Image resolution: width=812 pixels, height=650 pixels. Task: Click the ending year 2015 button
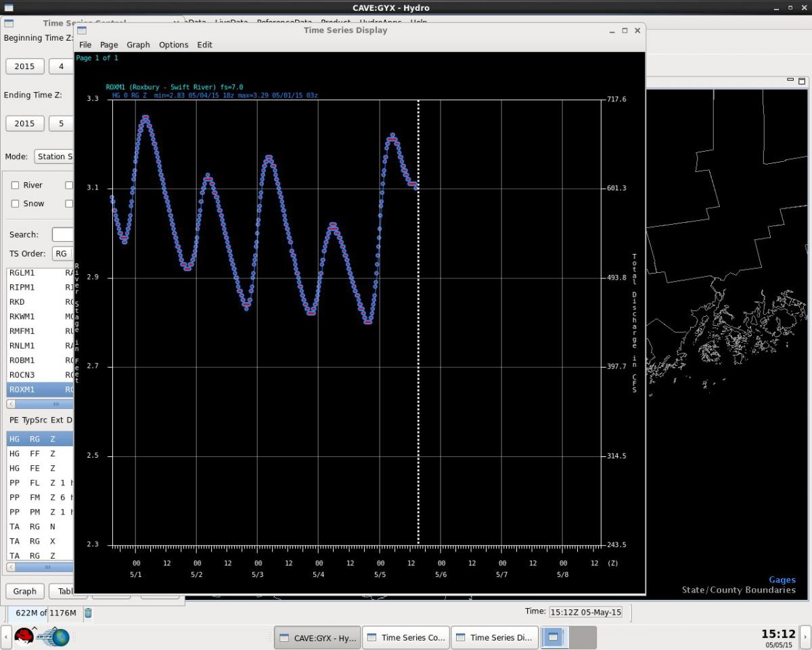pyautogui.click(x=25, y=123)
